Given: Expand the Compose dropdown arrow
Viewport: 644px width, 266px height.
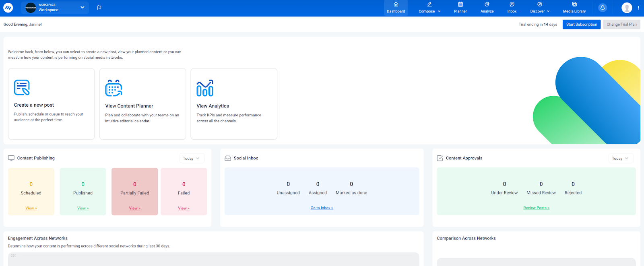Looking at the screenshot, I should pos(439,11).
